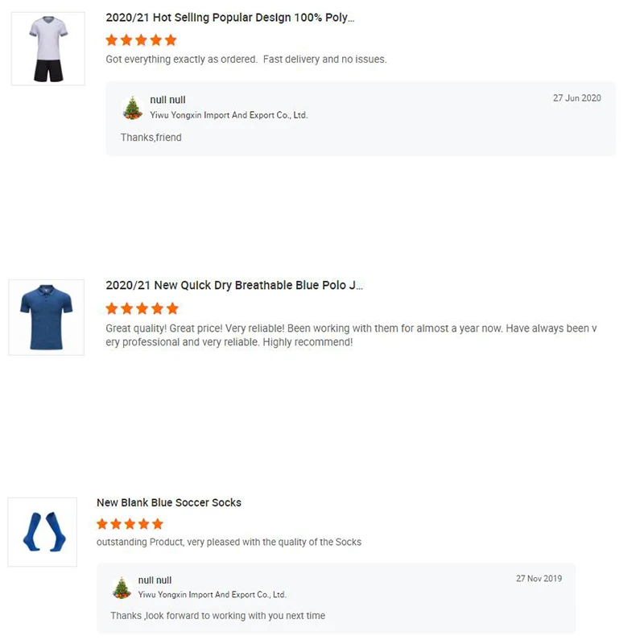Click the star rating under the jersey review
Viewport: 644px width, 644px height.
141,39
